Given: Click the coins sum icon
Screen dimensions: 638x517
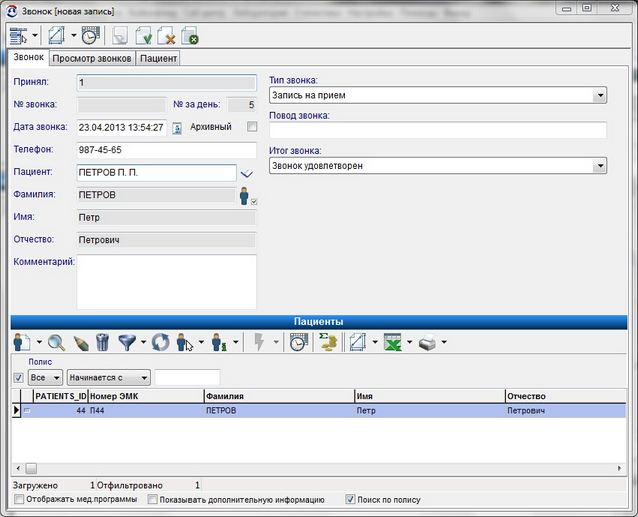Looking at the screenshot, I should tap(328, 342).
